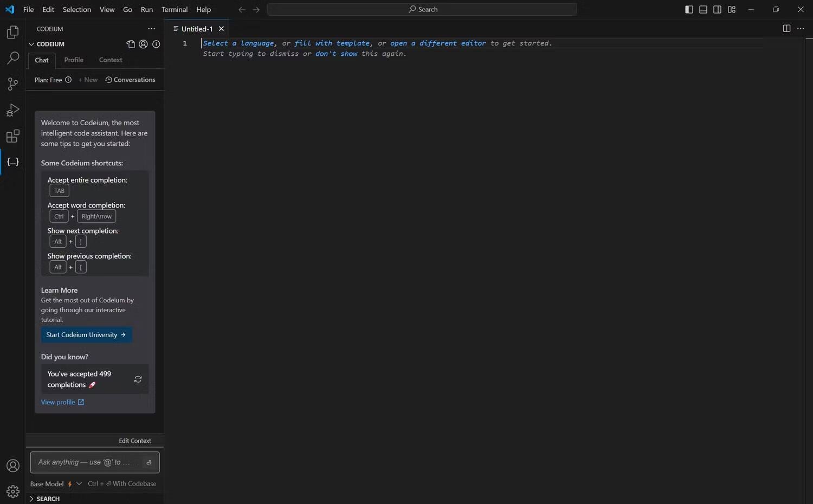Open the View profile link
This screenshot has height=504, width=813.
[62, 402]
